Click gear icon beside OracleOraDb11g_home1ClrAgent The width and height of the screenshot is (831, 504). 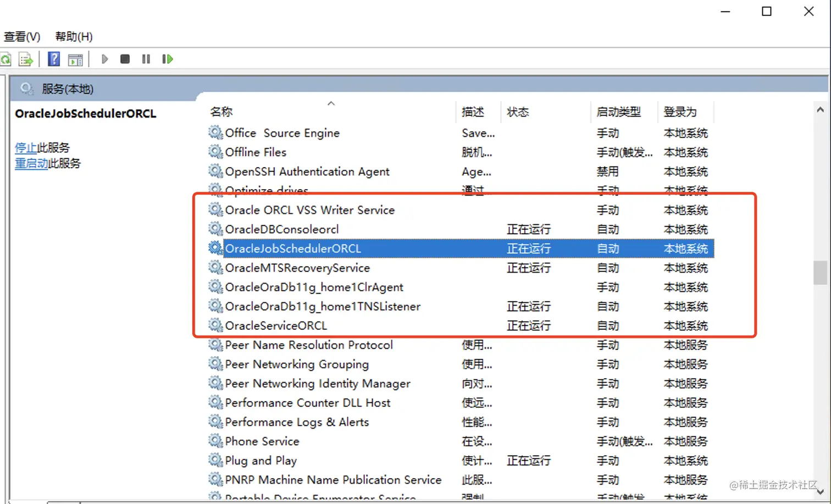215,286
